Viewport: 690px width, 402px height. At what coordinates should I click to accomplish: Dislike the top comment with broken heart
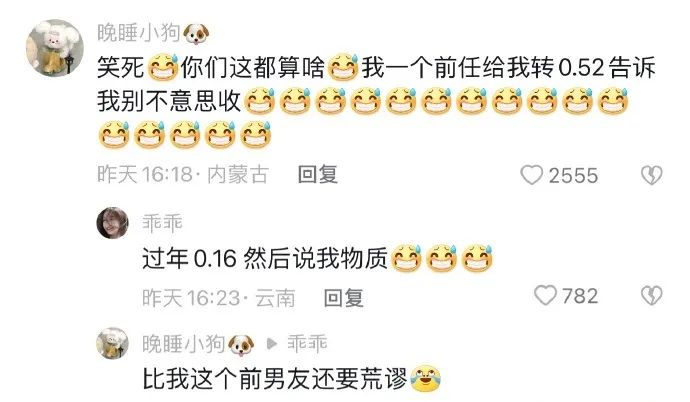point(652,175)
